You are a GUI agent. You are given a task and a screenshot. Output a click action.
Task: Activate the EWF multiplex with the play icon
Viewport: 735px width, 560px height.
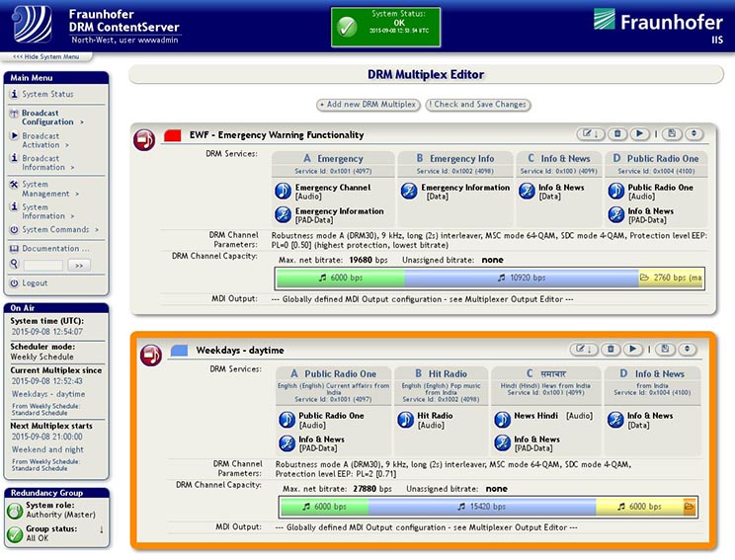point(639,134)
